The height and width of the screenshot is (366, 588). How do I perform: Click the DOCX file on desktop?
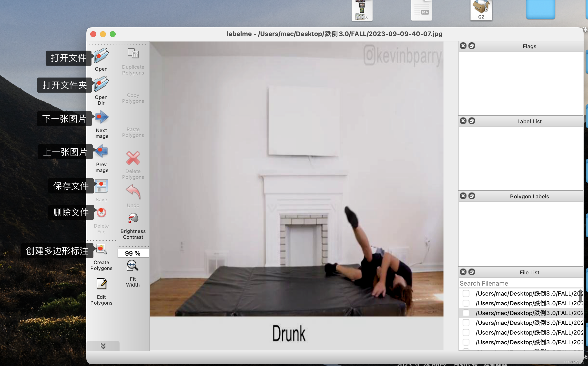pyautogui.click(x=362, y=10)
